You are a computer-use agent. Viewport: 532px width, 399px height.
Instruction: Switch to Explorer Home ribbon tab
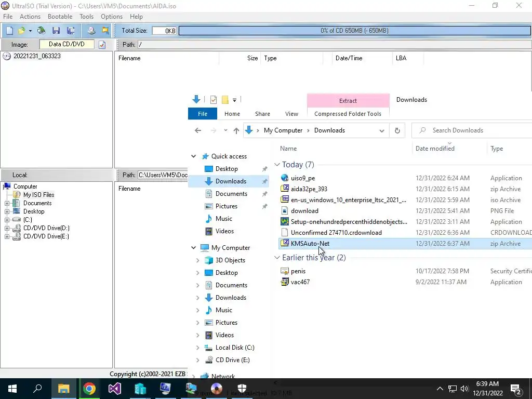click(232, 114)
